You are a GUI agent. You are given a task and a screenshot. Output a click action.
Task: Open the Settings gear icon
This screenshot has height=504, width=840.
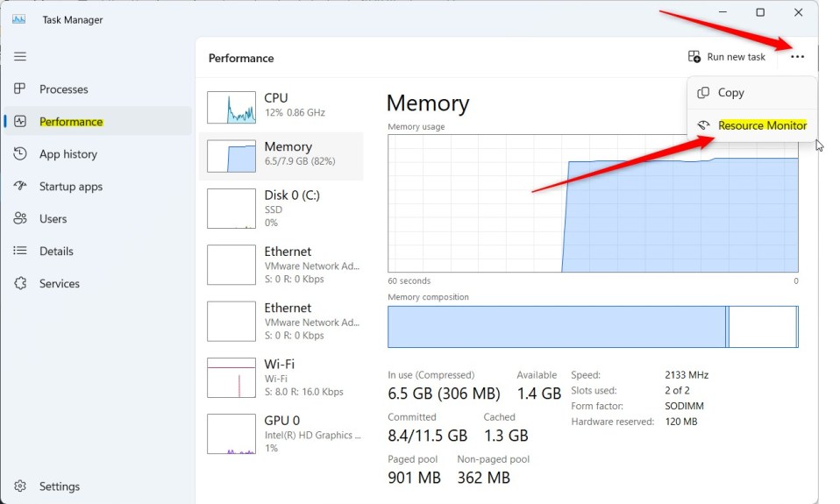(x=20, y=486)
